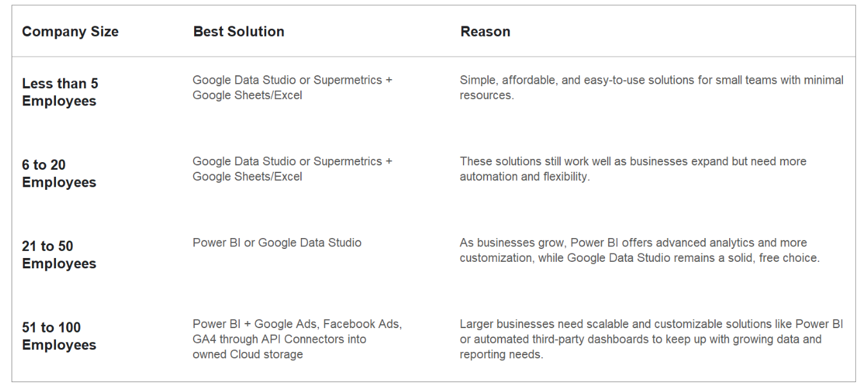
Task: Click the solution cell for 6 to 20 Employees
Action: click(x=293, y=169)
